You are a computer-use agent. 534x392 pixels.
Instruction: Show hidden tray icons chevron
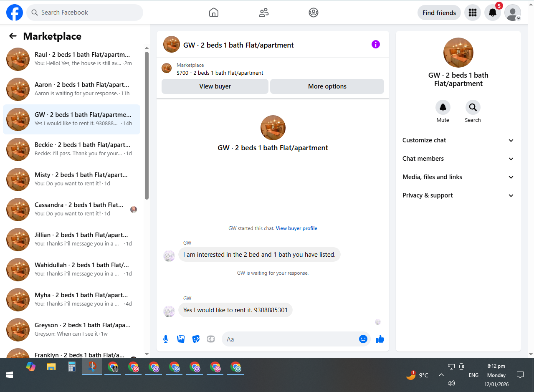coord(441,375)
